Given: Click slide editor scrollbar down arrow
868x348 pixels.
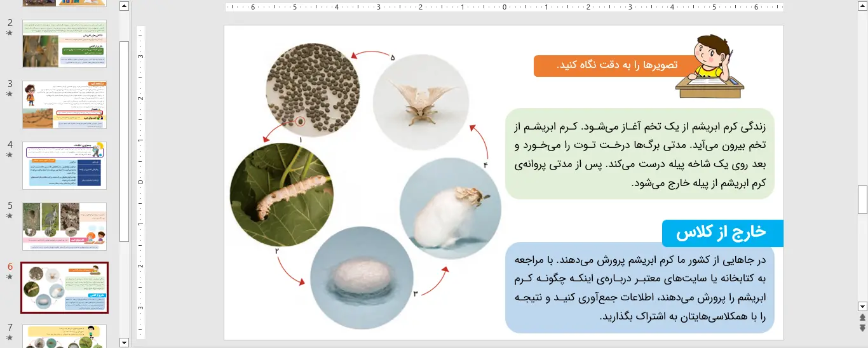Looking at the screenshot, I should (x=862, y=305).
